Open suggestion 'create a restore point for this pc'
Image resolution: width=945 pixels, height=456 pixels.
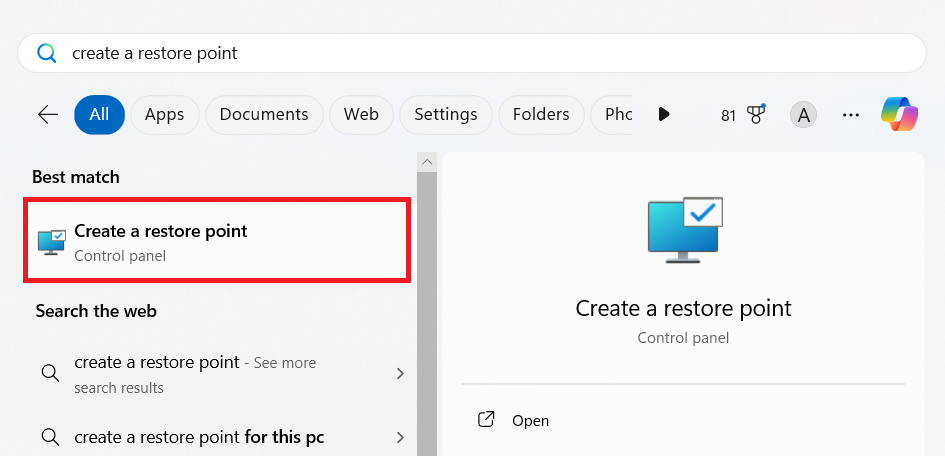221,437
